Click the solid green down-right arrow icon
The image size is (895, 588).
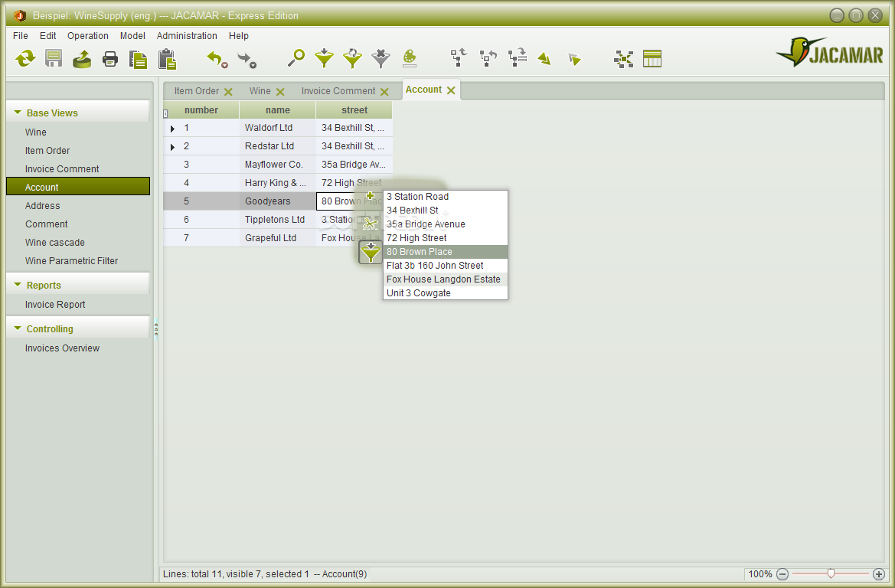[544, 58]
